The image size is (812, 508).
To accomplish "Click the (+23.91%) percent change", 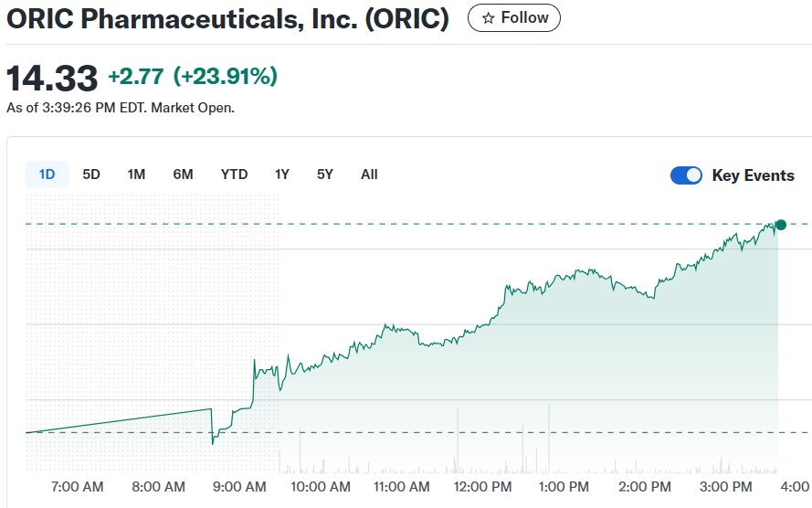I will pyautogui.click(x=225, y=77).
